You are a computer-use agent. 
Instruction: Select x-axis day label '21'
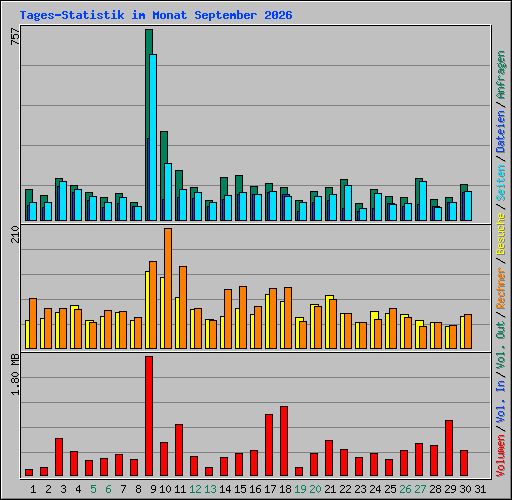click(330, 489)
